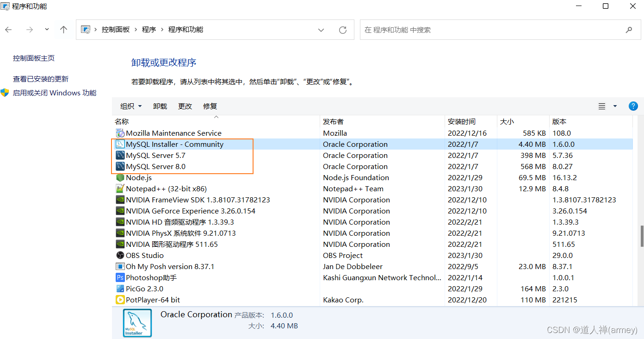Open the recent locations dropdown arrow
This screenshot has width=644, height=339.
pyautogui.click(x=47, y=29)
